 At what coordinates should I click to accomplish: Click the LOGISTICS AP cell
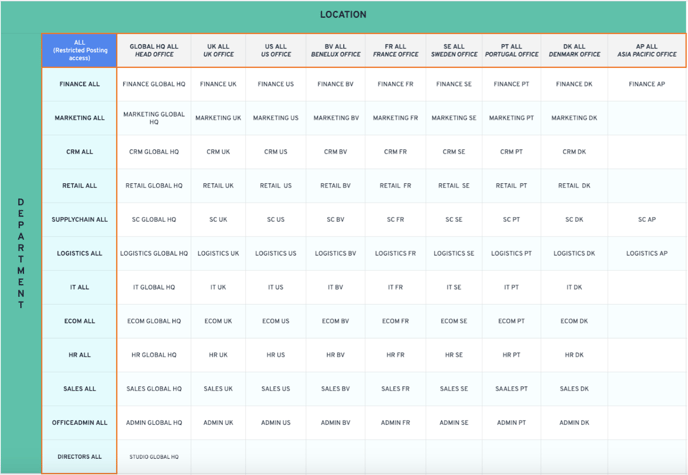646,254
